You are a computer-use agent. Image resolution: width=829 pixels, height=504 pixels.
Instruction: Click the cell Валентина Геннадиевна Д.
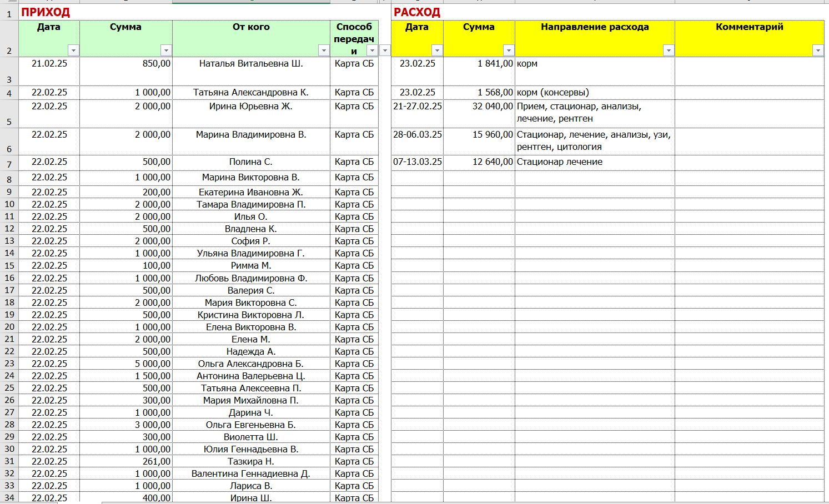click(x=252, y=473)
